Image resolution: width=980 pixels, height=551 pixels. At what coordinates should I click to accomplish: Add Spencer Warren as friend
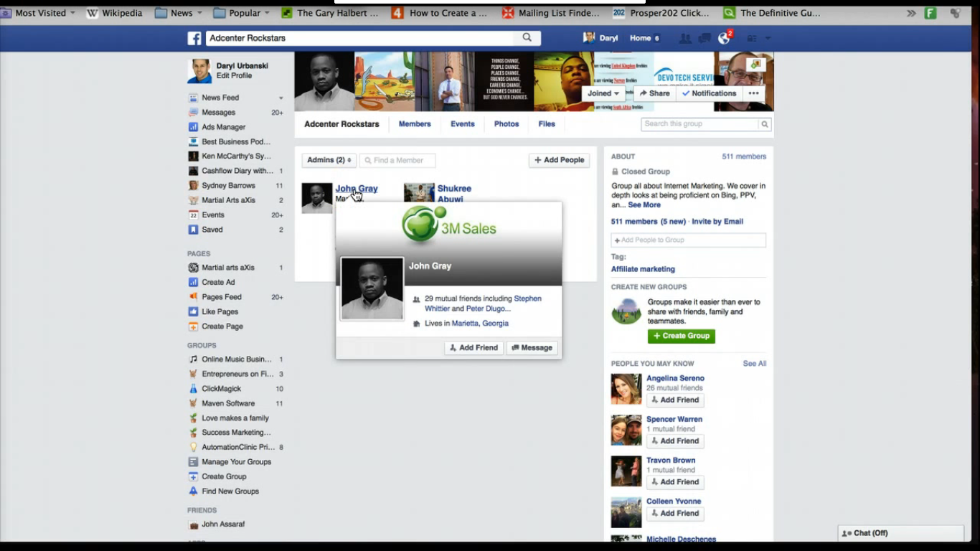click(x=675, y=441)
